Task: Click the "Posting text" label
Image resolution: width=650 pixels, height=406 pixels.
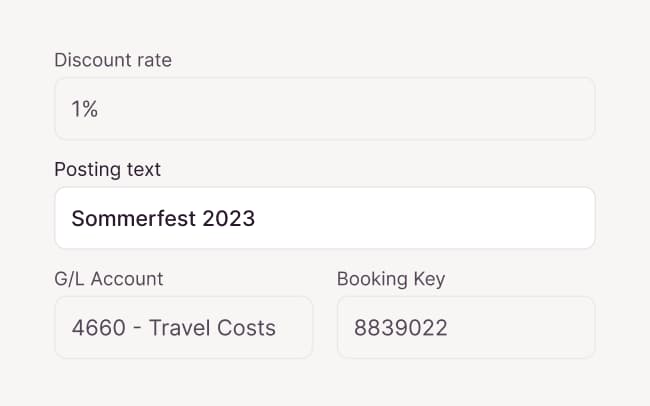Action: (107, 169)
